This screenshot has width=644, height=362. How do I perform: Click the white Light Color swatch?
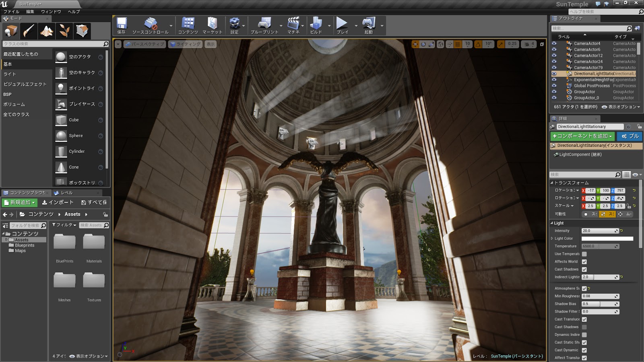coord(607,239)
